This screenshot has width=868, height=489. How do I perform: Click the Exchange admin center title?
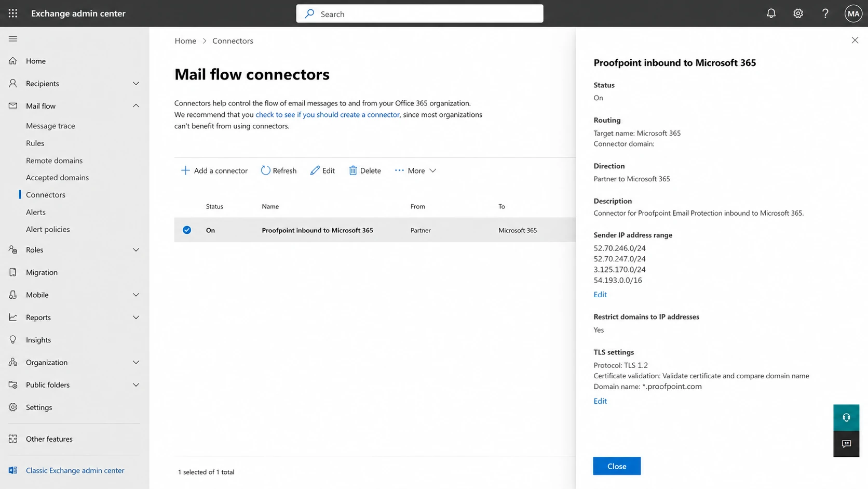[78, 14]
